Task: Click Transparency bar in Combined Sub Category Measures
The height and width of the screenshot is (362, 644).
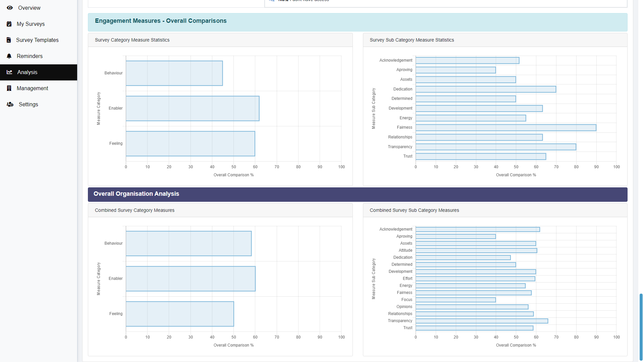Action: pyautogui.click(x=482, y=321)
